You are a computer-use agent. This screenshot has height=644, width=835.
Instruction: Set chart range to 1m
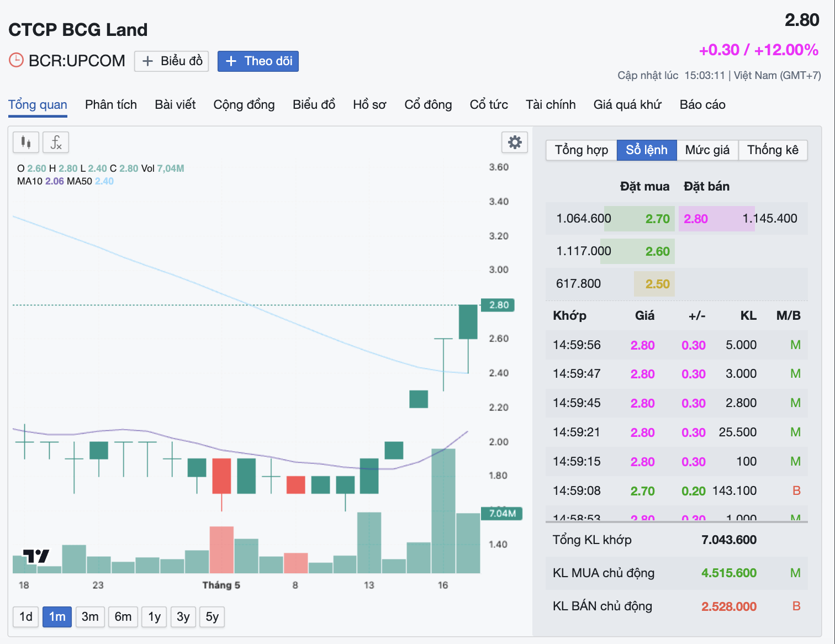click(x=57, y=617)
